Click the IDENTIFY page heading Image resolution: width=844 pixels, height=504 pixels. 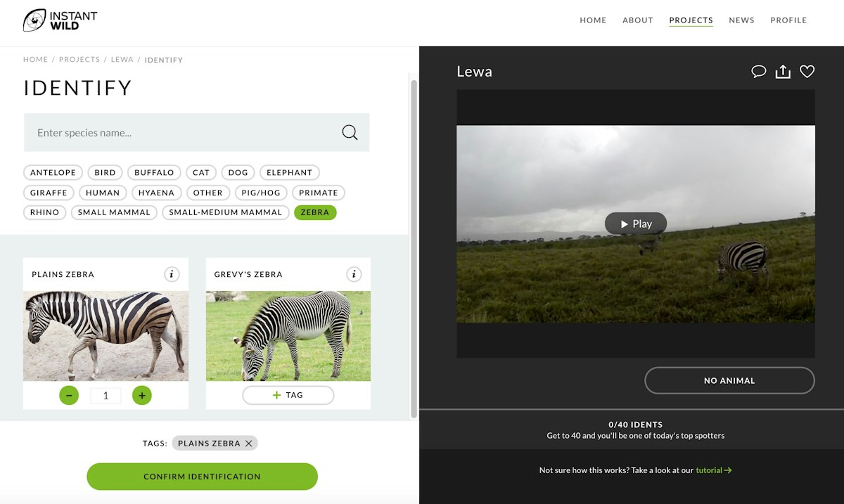[x=77, y=88]
